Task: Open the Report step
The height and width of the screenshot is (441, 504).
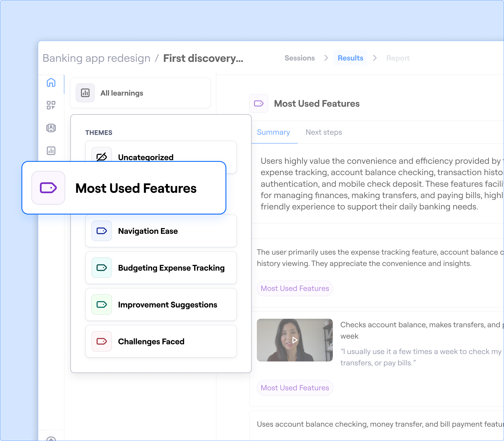Action: 398,58
